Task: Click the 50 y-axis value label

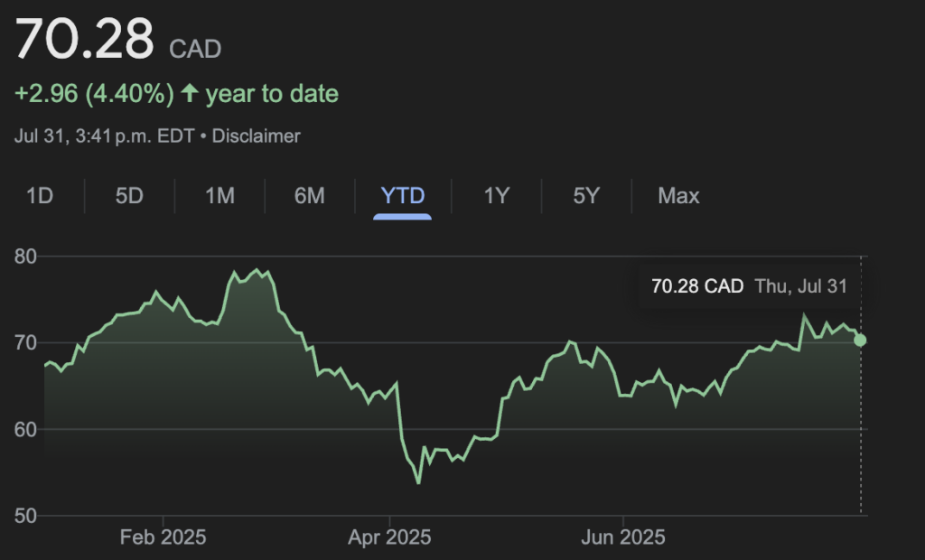Action: pos(25,516)
